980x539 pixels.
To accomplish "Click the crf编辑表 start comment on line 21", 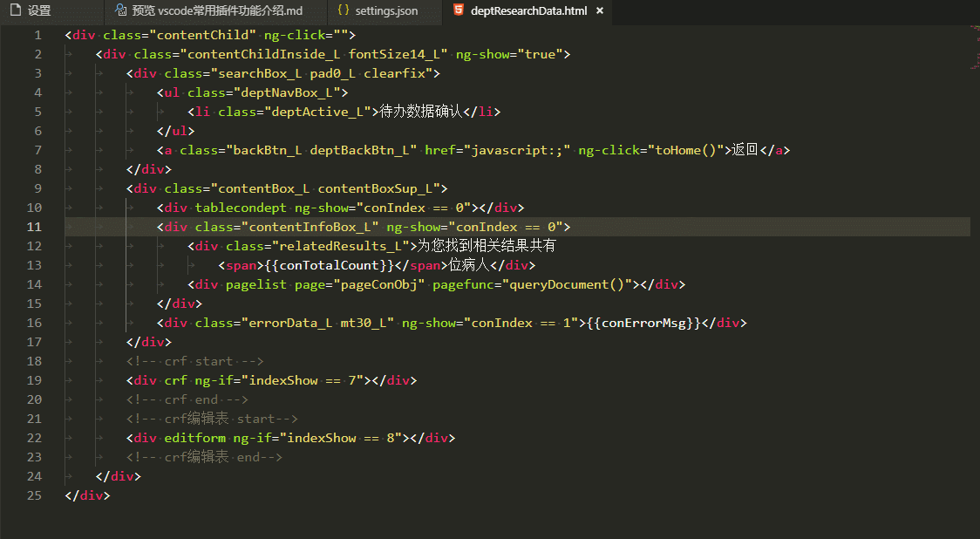I will point(212,419).
